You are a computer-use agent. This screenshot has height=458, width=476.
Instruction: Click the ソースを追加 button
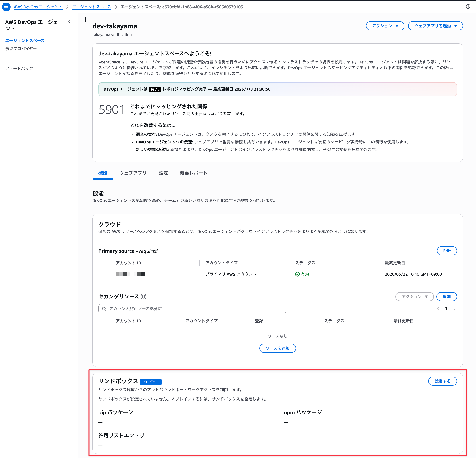278,348
